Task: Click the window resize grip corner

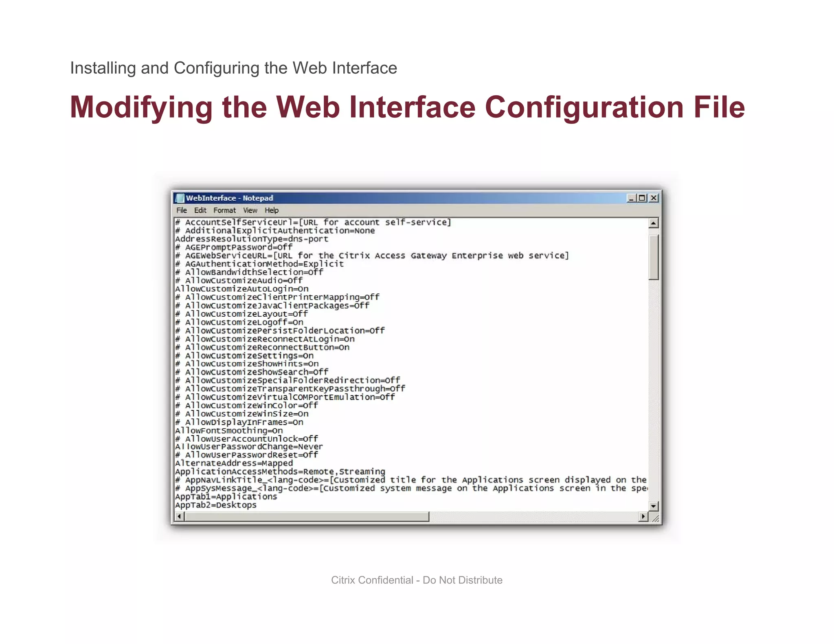Action: [654, 517]
